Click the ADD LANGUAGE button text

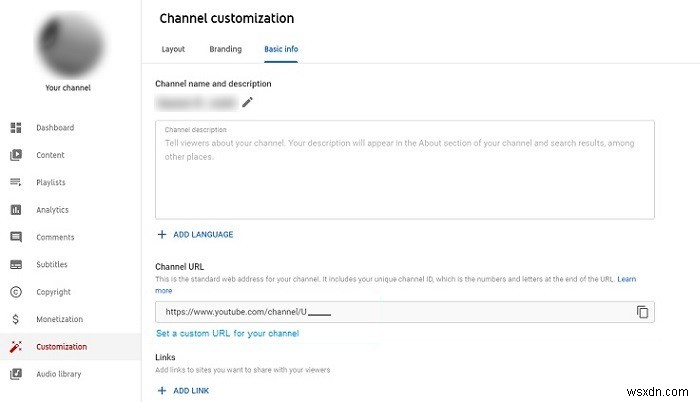click(203, 234)
